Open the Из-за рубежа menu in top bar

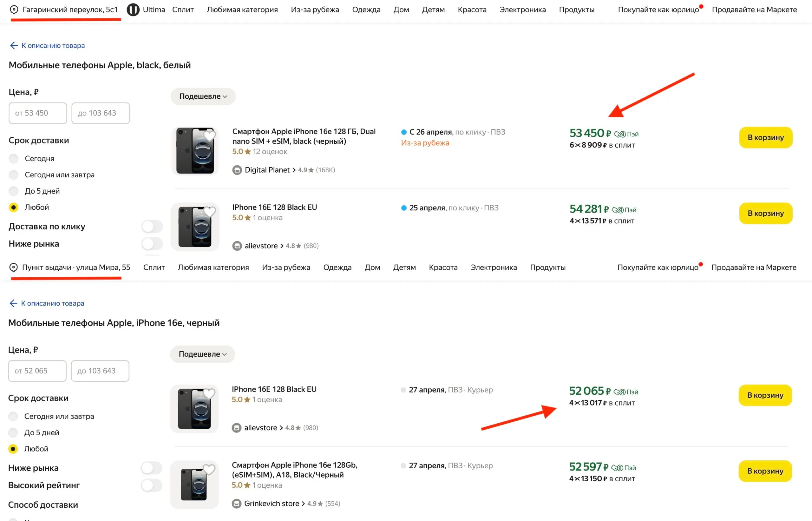[315, 10]
